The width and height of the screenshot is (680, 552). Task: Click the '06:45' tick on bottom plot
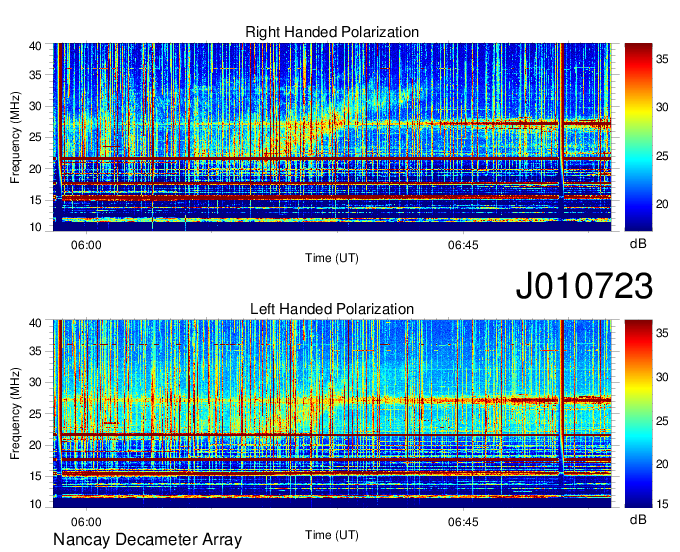coord(463,522)
